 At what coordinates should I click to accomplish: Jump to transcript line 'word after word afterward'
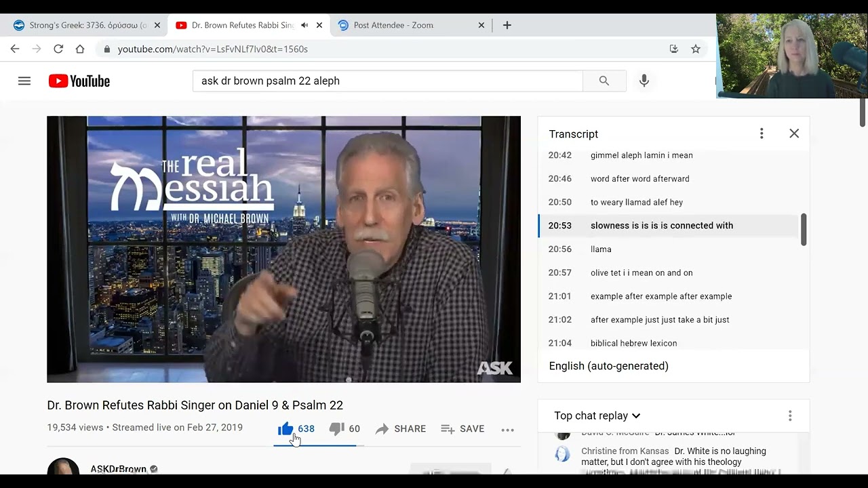tap(668, 179)
